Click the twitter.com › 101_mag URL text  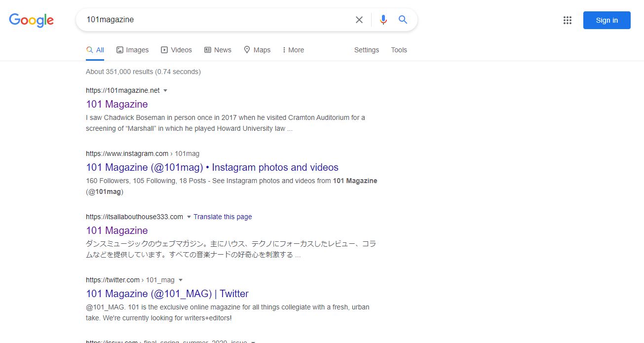coord(130,280)
